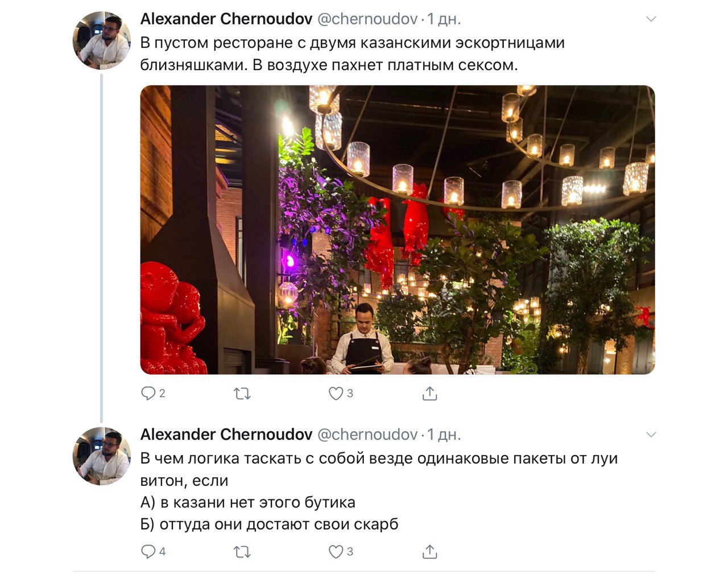Open Alexander Chernoudov name link on first tweet
This screenshot has width=728, height=574.
tap(226, 19)
